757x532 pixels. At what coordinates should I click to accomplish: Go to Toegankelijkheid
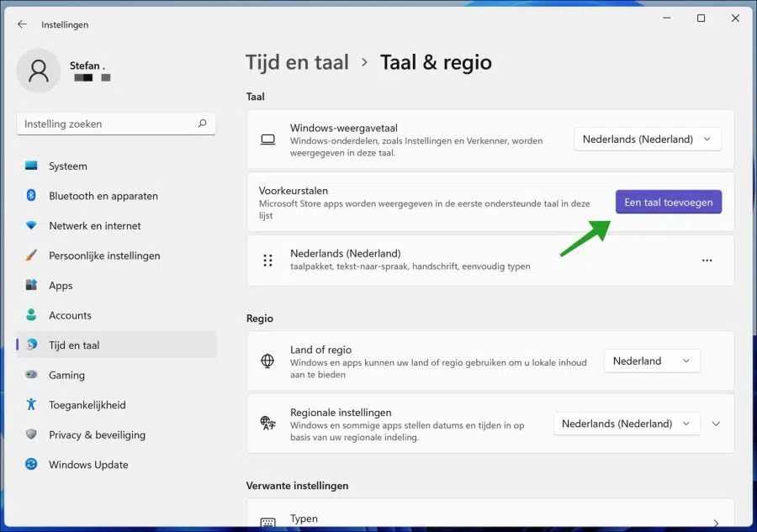[116, 404]
